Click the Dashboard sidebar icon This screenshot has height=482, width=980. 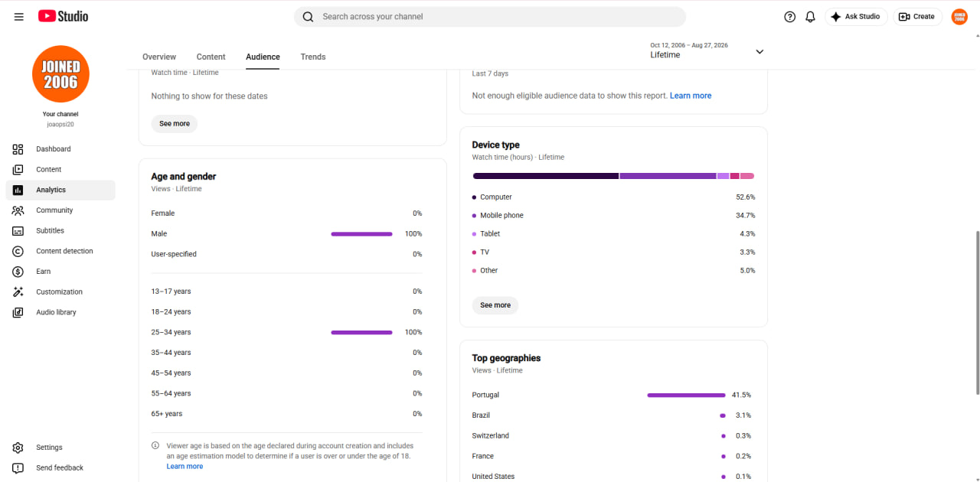pyautogui.click(x=18, y=149)
